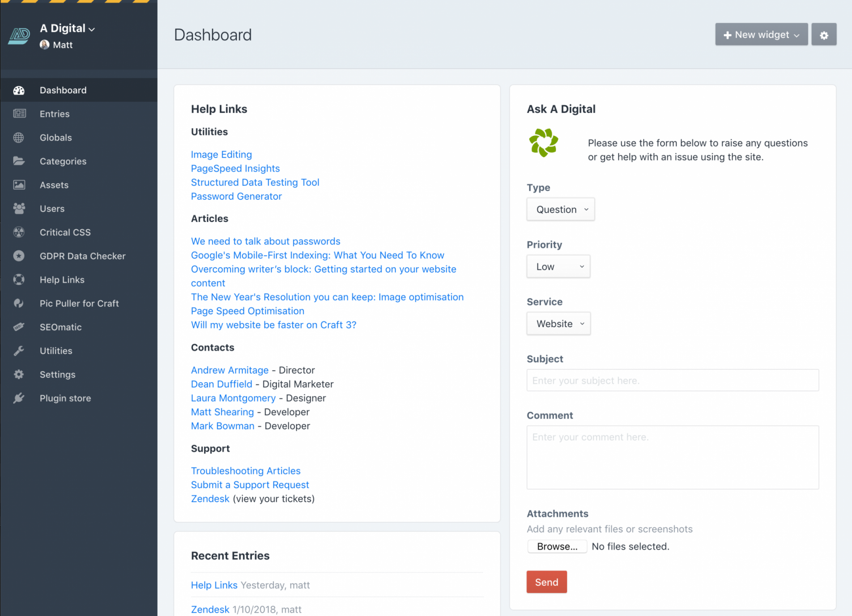
Task: Expand the A Digital site menu
Action: coord(67,28)
